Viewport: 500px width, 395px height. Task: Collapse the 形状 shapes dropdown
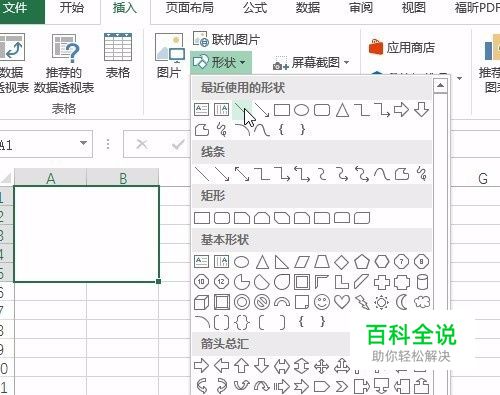point(220,62)
